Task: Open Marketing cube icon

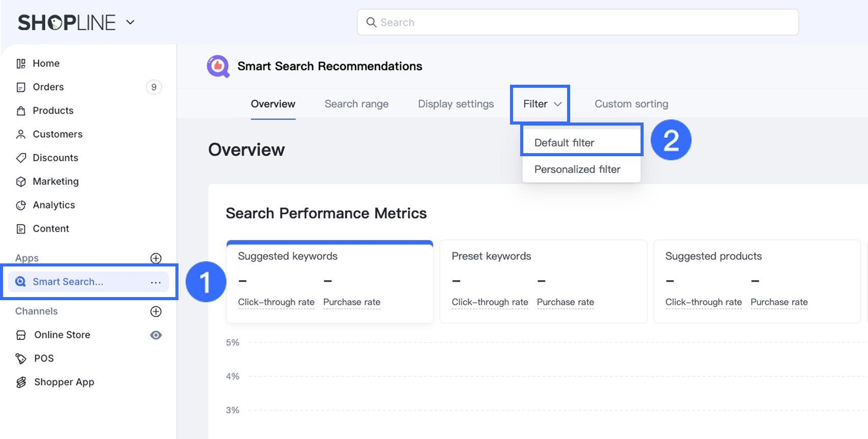Action: (21, 182)
